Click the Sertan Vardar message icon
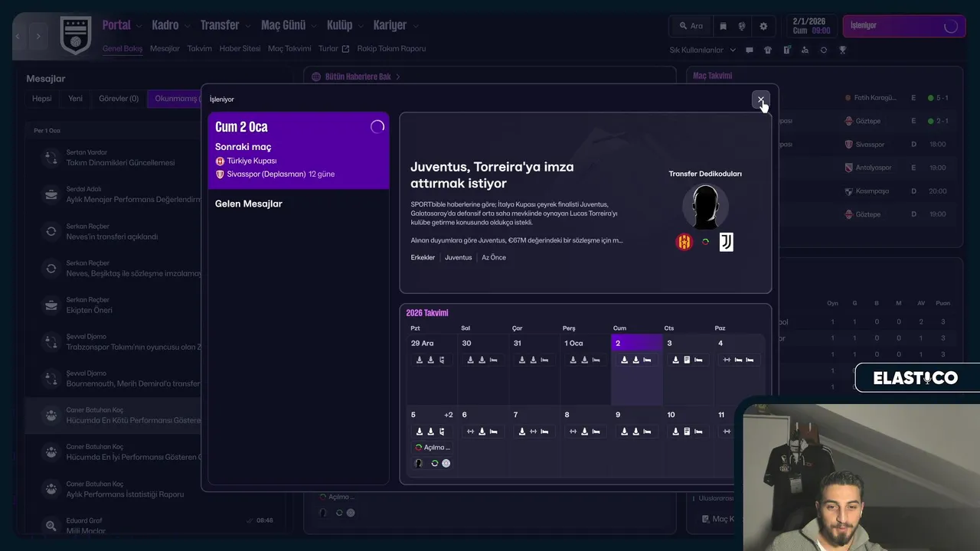The width and height of the screenshot is (980, 551). 51,158
